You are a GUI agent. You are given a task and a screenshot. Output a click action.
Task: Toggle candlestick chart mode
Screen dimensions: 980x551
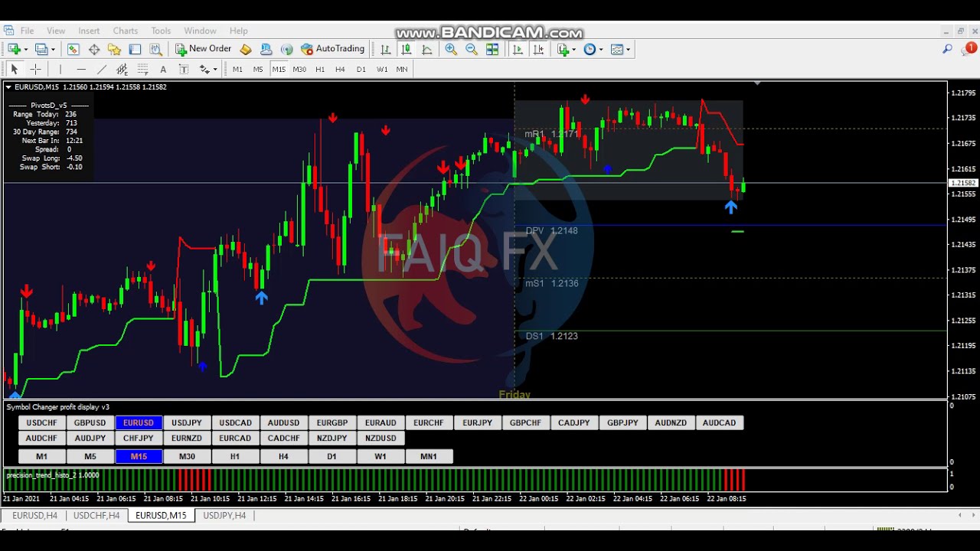(406, 49)
